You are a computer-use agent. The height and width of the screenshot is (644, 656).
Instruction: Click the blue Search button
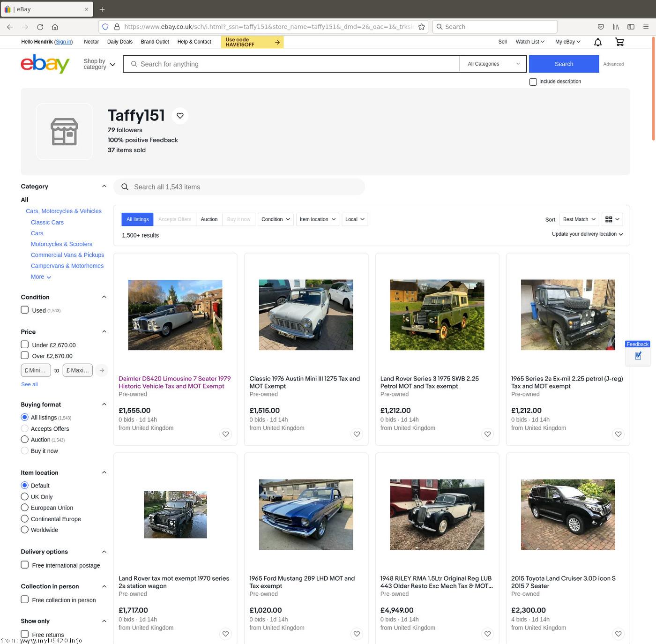(564, 64)
